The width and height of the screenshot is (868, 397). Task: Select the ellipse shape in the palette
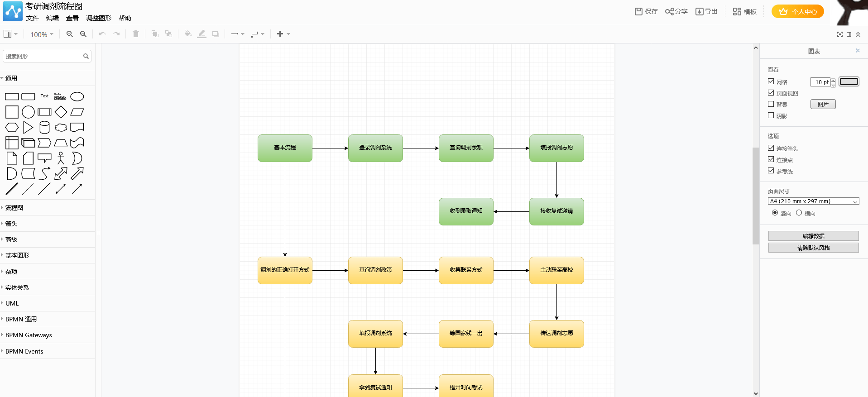click(77, 96)
